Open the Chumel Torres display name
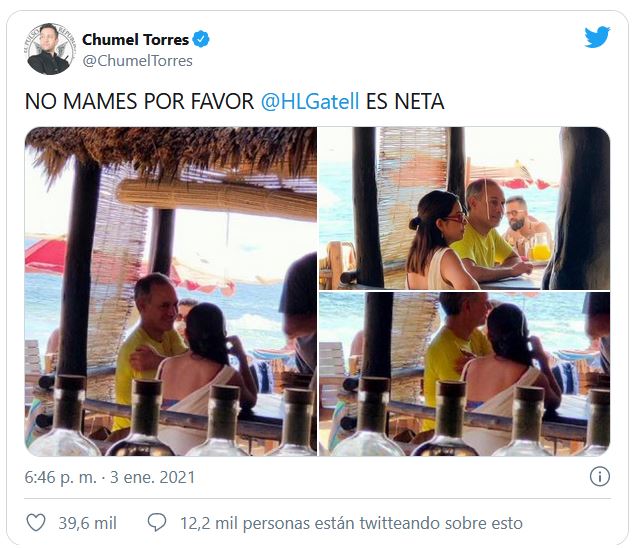The width and height of the screenshot is (642, 548). click(136, 40)
